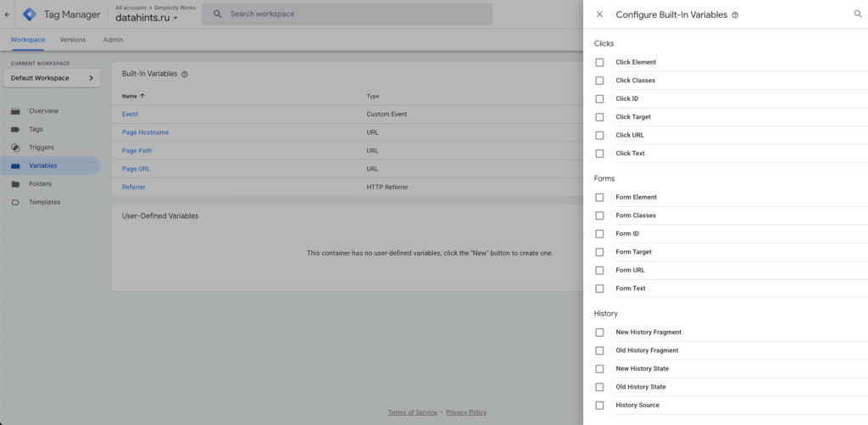
Task: Click the Type column header
Action: 373,96
